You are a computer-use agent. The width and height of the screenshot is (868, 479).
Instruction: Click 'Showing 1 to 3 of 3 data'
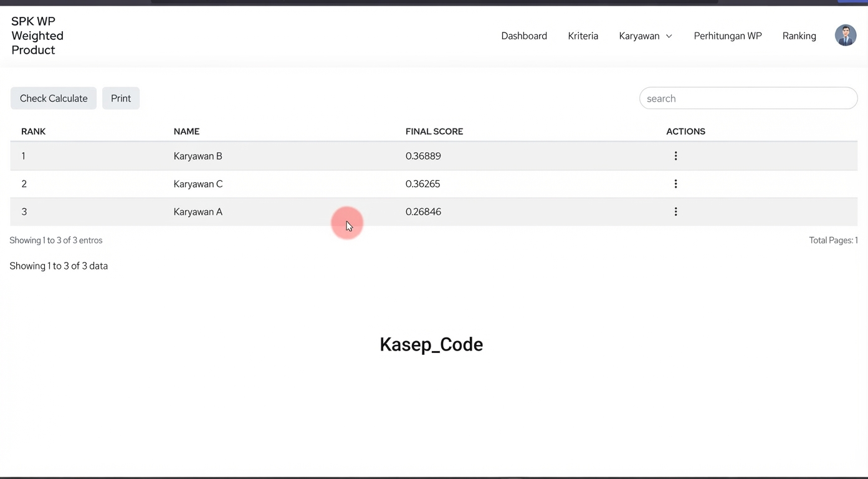[59, 266]
